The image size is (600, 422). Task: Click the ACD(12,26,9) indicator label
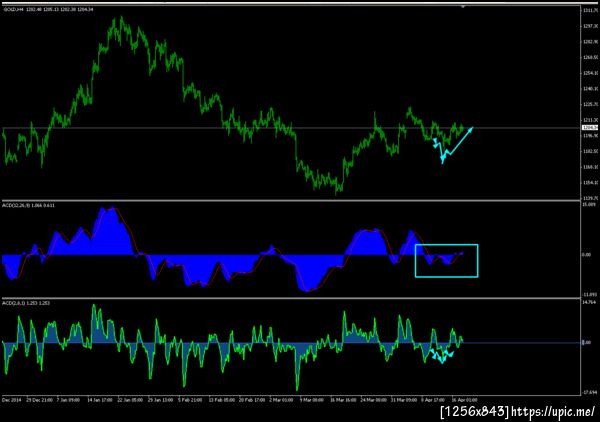tap(29, 205)
